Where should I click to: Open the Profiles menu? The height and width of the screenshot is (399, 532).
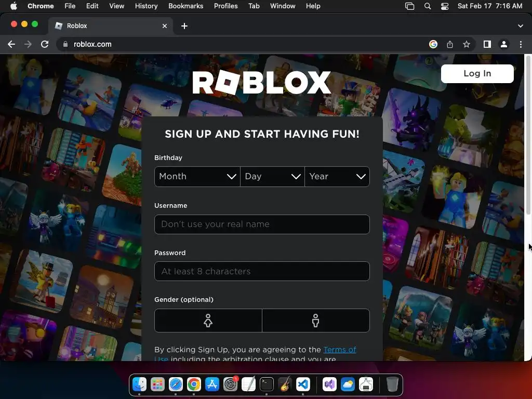pos(225,6)
